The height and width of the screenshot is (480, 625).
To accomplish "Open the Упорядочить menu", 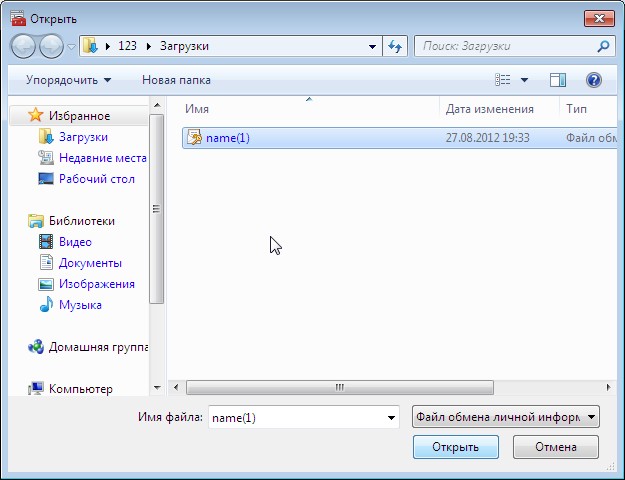I will pos(68,80).
